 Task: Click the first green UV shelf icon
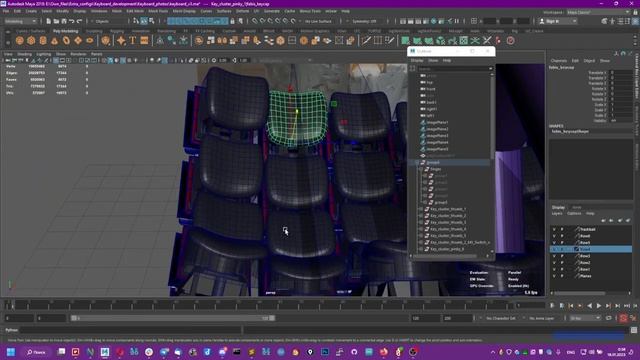tap(405, 40)
